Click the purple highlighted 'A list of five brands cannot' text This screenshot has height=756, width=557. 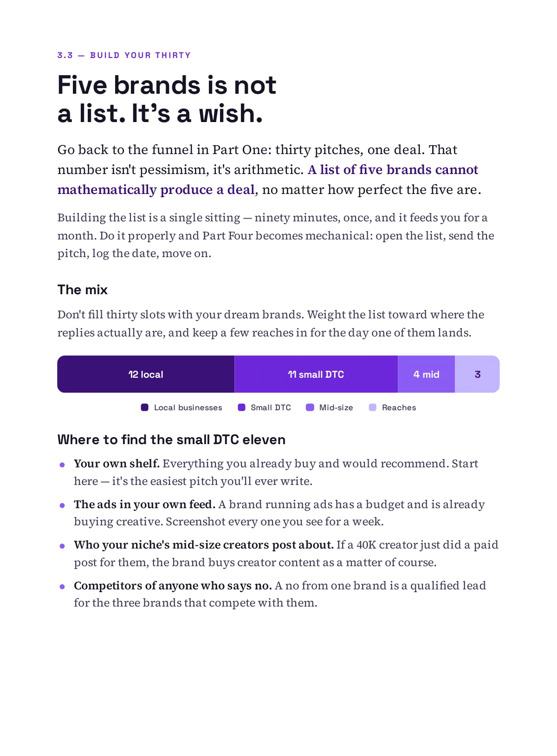(x=393, y=170)
